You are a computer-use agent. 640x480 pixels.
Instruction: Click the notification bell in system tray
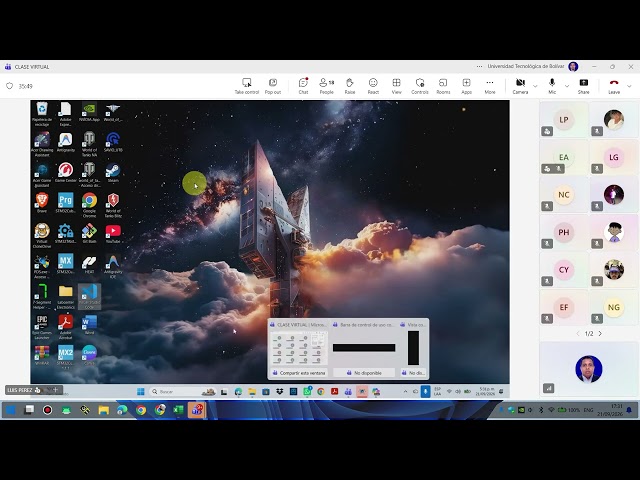629,410
